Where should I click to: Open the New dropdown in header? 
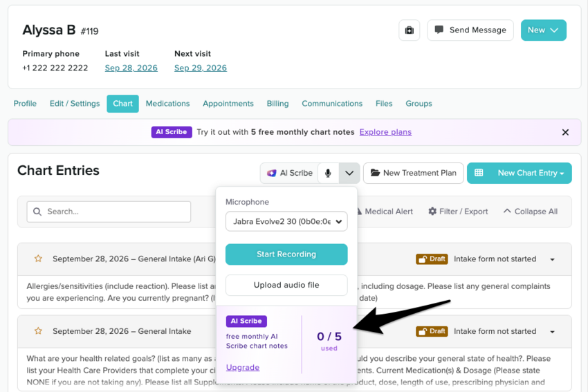click(543, 30)
